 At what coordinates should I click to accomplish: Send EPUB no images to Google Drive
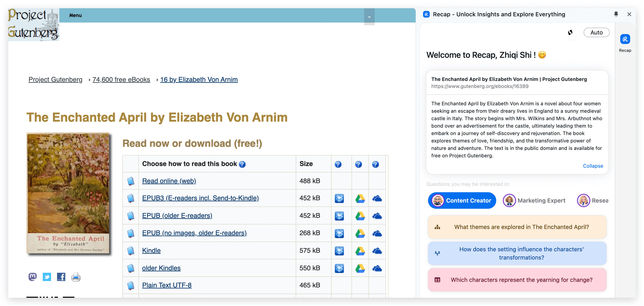point(360,233)
